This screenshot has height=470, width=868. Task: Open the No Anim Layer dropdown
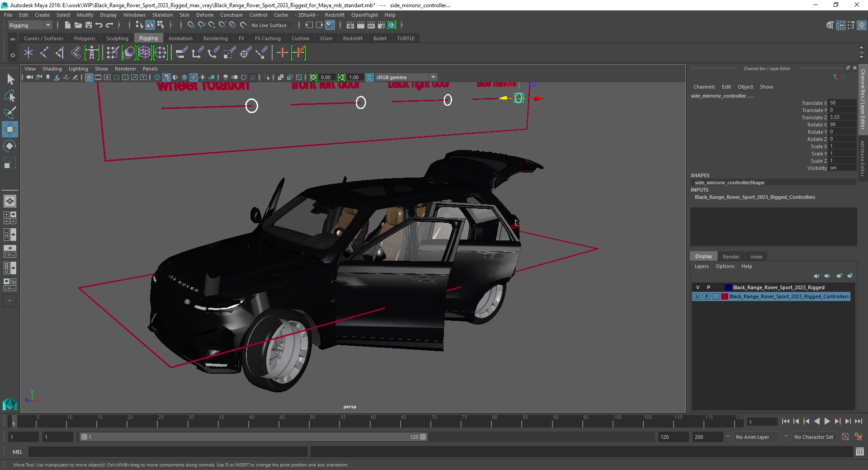click(x=756, y=437)
